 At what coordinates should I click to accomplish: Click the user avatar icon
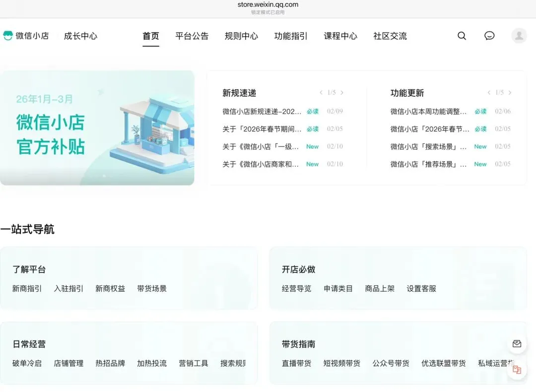pos(519,36)
